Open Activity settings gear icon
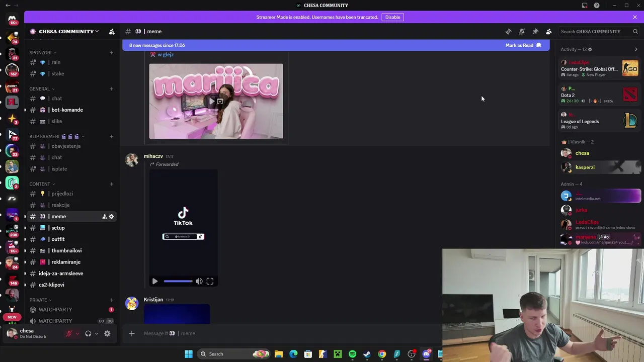 [x=590, y=49]
